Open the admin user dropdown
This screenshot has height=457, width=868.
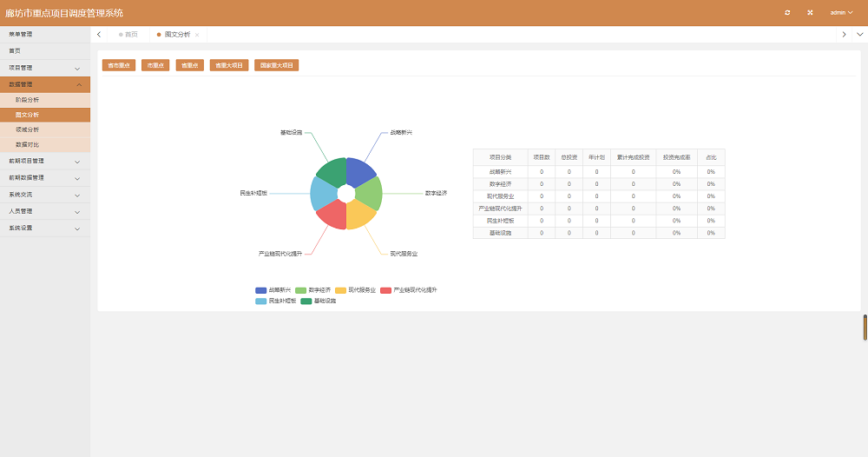click(x=841, y=12)
